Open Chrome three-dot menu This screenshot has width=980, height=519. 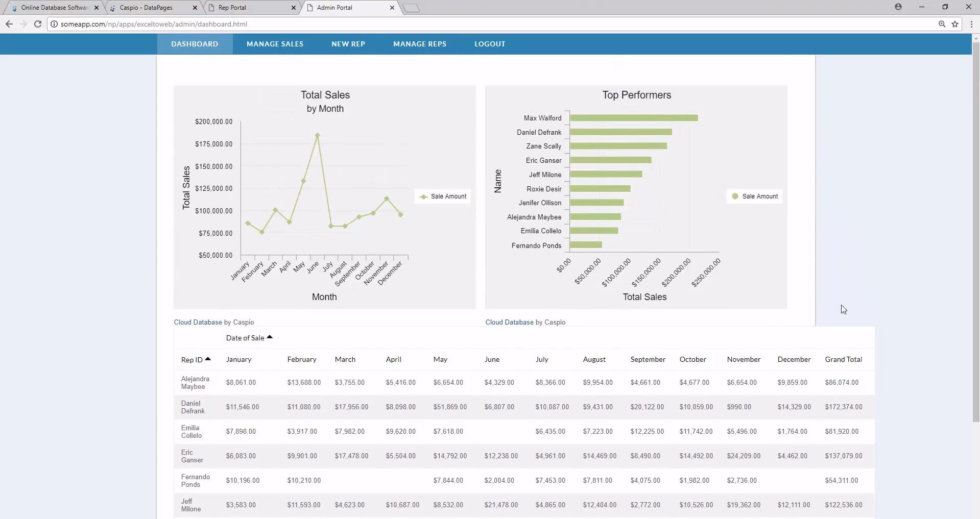[x=971, y=24]
